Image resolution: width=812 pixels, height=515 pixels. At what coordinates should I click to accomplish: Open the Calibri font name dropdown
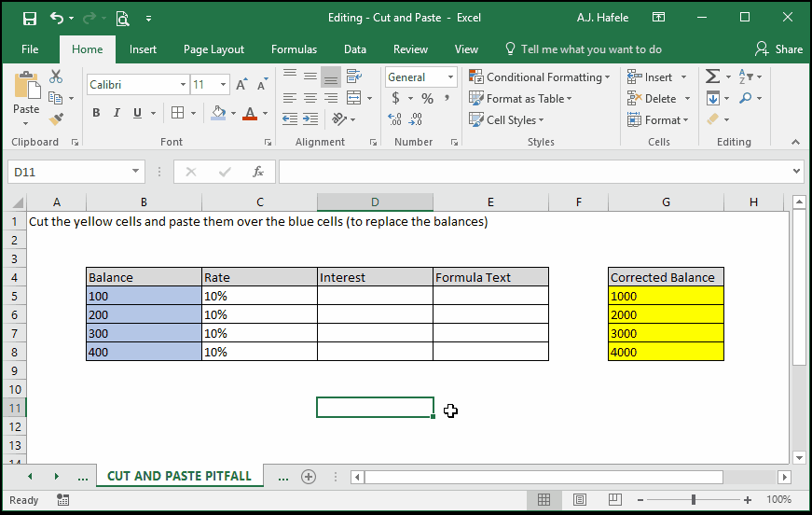(x=183, y=85)
